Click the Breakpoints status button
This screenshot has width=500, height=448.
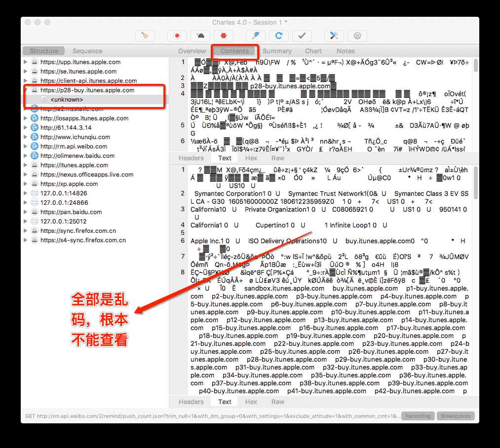click(456, 416)
